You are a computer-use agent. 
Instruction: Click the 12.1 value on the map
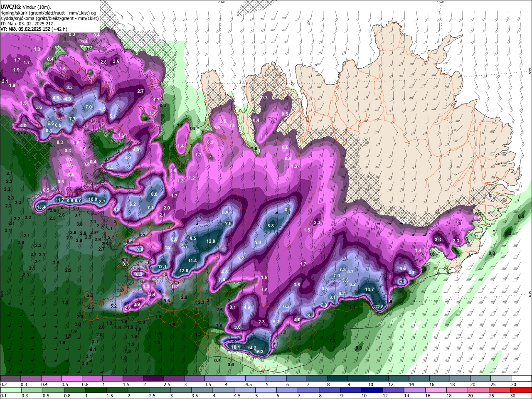(163, 266)
